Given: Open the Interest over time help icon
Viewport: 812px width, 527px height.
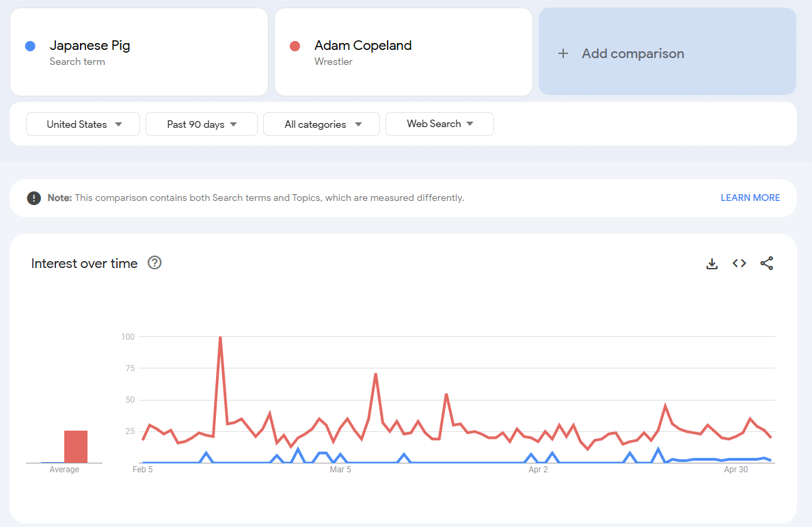Looking at the screenshot, I should pyautogui.click(x=154, y=263).
